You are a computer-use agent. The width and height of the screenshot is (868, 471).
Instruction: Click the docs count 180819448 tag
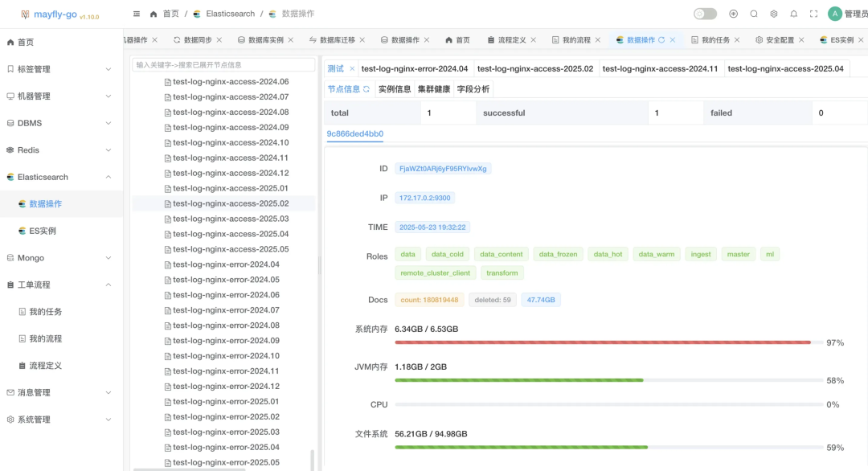tap(429, 300)
